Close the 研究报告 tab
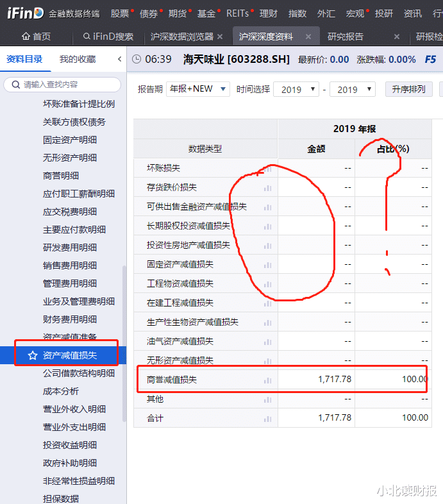Screen dimensions: 443x504 point(397,37)
